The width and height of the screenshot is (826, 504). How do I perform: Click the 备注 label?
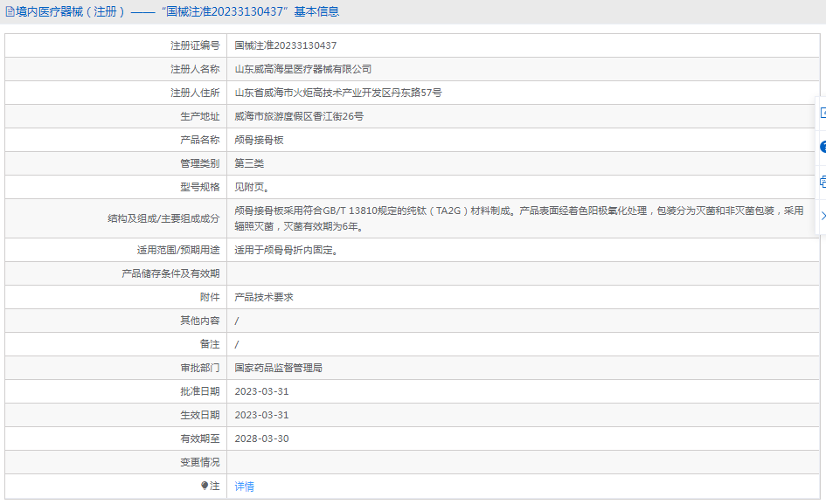tap(210, 344)
